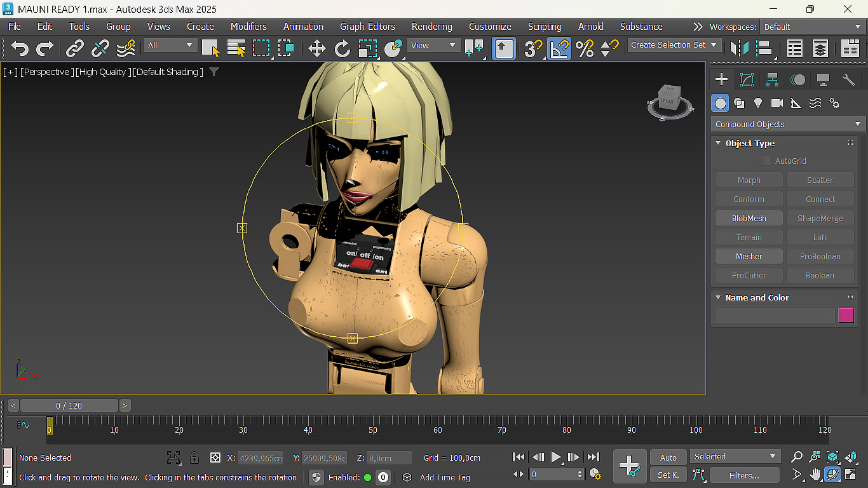The height and width of the screenshot is (488, 868).
Task: Toggle Angle Snap
Action: (559, 48)
